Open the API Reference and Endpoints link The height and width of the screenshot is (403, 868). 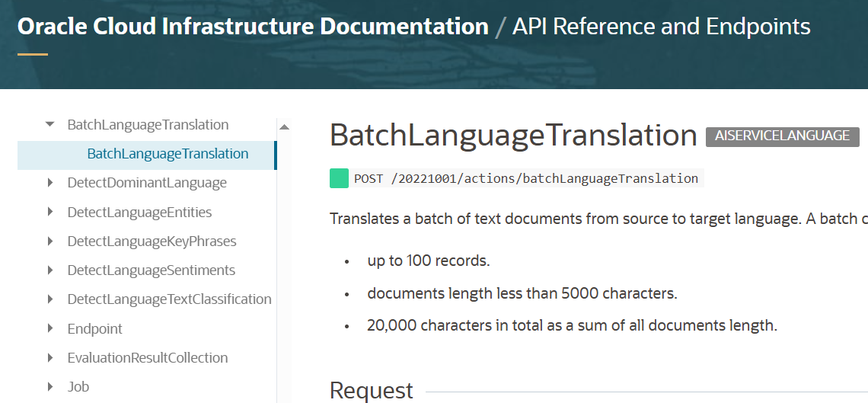pos(661,27)
